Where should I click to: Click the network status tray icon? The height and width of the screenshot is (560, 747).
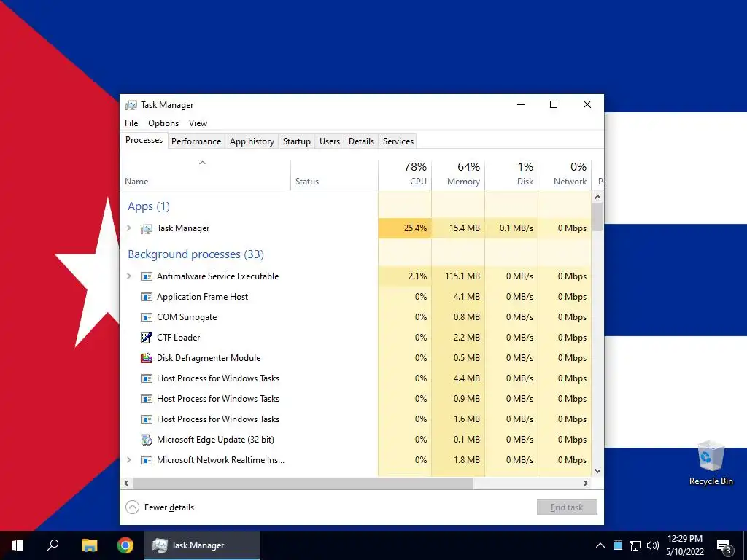[635, 545]
